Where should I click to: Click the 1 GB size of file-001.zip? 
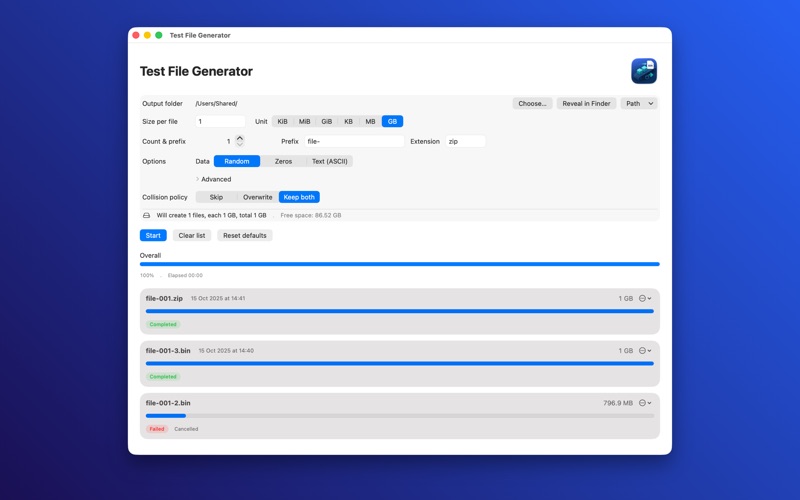[x=626, y=298]
